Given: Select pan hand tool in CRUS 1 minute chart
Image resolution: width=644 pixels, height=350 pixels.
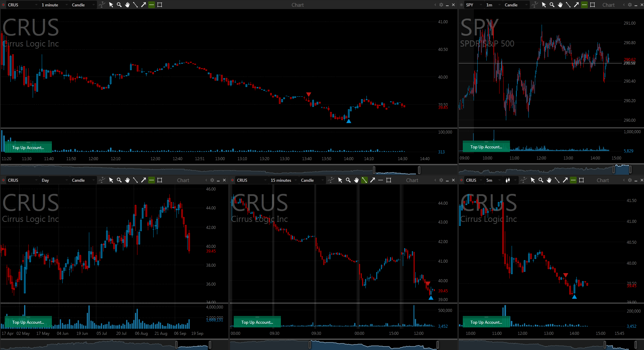Looking at the screenshot, I should pyautogui.click(x=127, y=5).
